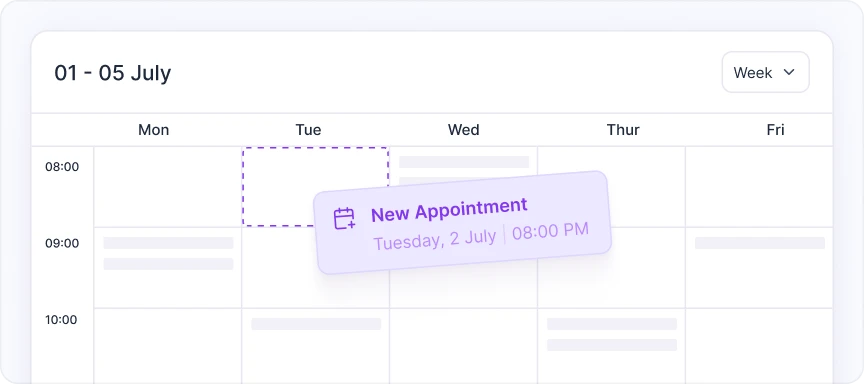Click the calendar-plus icon on New Appointment card
The image size is (864, 384).
tap(344, 219)
